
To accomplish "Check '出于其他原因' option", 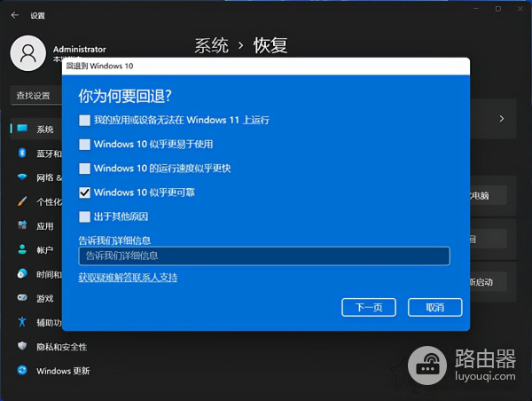I will pyautogui.click(x=84, y=216).
